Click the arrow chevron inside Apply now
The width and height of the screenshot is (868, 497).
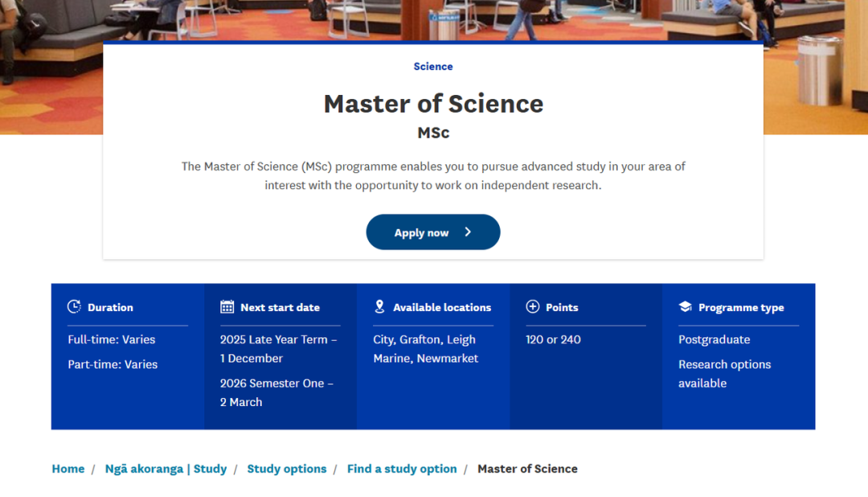click(x=468, y=232)
